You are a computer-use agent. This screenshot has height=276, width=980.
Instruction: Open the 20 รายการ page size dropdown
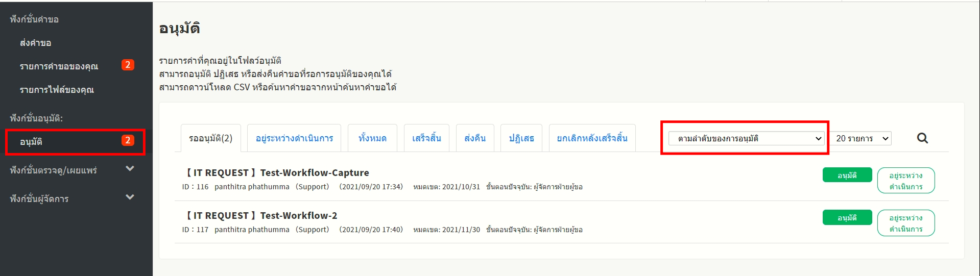click(x=862, y=138)
